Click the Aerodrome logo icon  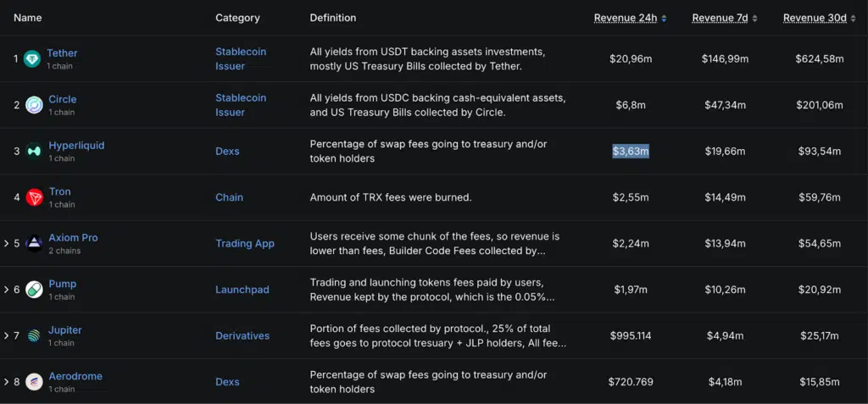34,382
